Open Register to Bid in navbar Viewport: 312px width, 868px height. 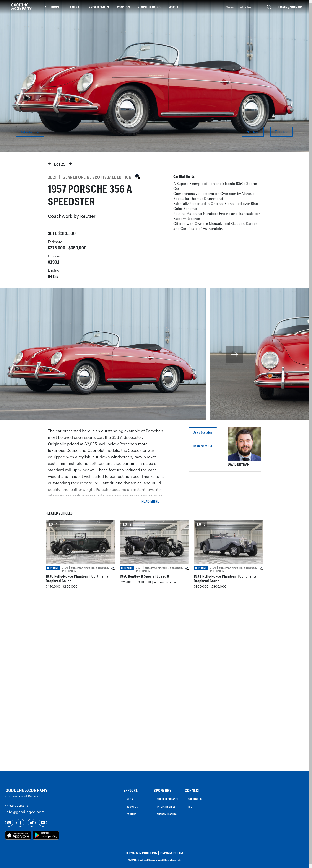coord(149,7)
